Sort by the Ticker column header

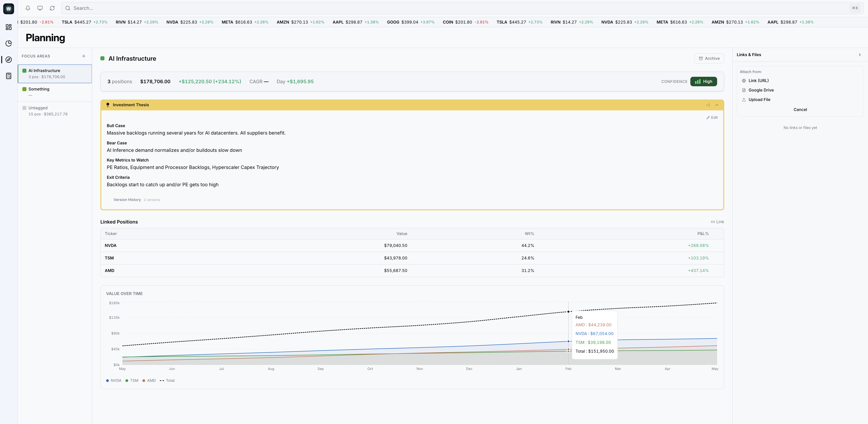pyautogui.click(x=111, y=234)
